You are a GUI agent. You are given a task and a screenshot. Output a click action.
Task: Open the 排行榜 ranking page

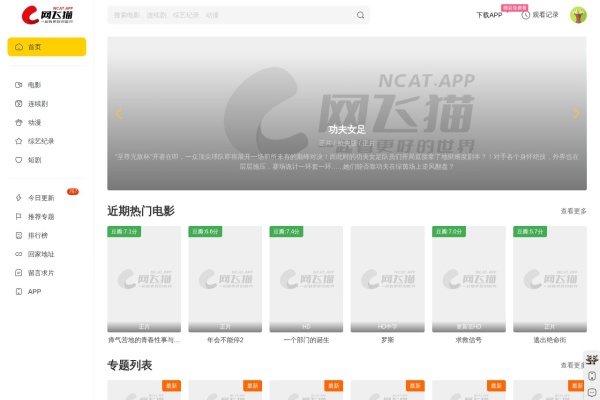[38, 235]
